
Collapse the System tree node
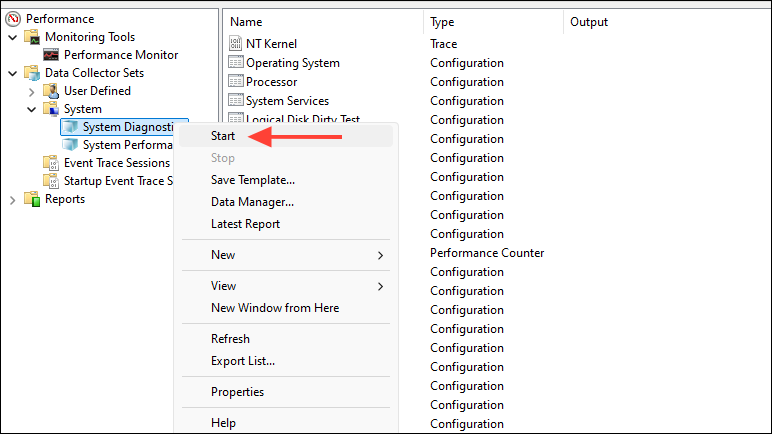[x=32, y=109]
